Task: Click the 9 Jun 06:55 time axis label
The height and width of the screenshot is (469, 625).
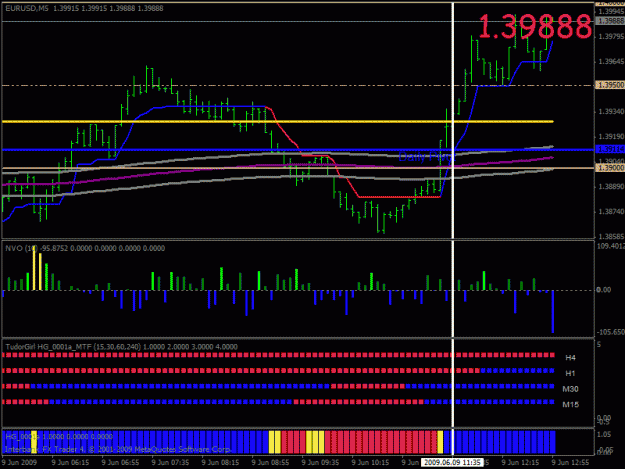Action: click(x=120, y=463)
